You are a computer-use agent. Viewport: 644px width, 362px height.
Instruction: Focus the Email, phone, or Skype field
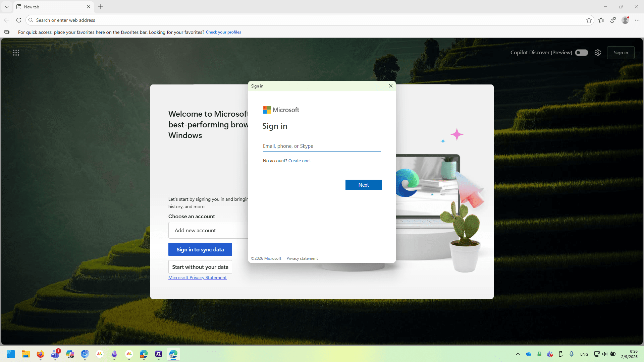click(322, 146)
